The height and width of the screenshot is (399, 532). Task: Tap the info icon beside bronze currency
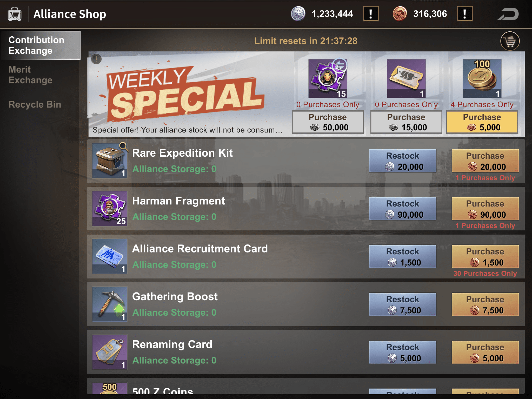[x=465, y=14]
